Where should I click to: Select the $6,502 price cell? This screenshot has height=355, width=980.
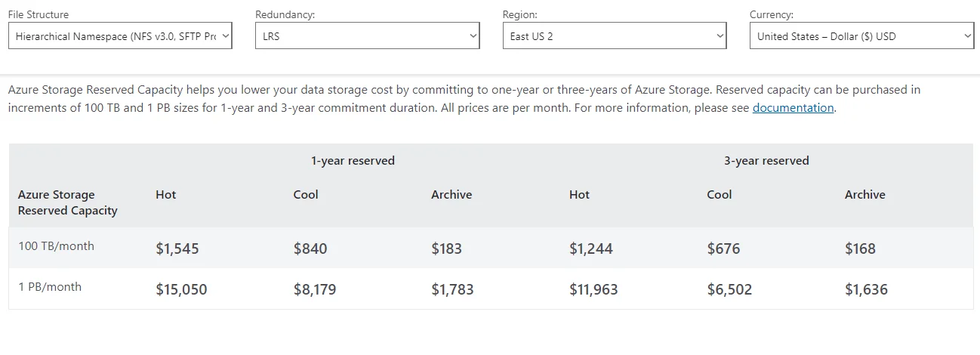[x=729, y=289]
